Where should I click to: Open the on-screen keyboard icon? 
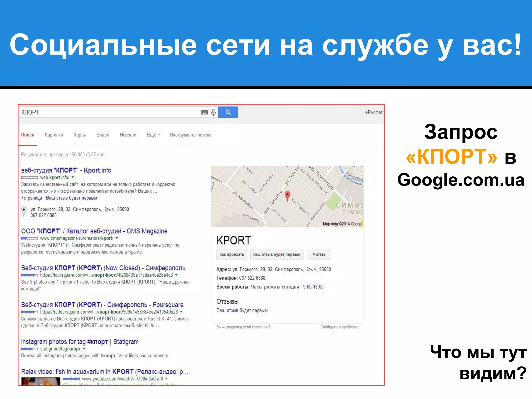[x=204, y=112]
